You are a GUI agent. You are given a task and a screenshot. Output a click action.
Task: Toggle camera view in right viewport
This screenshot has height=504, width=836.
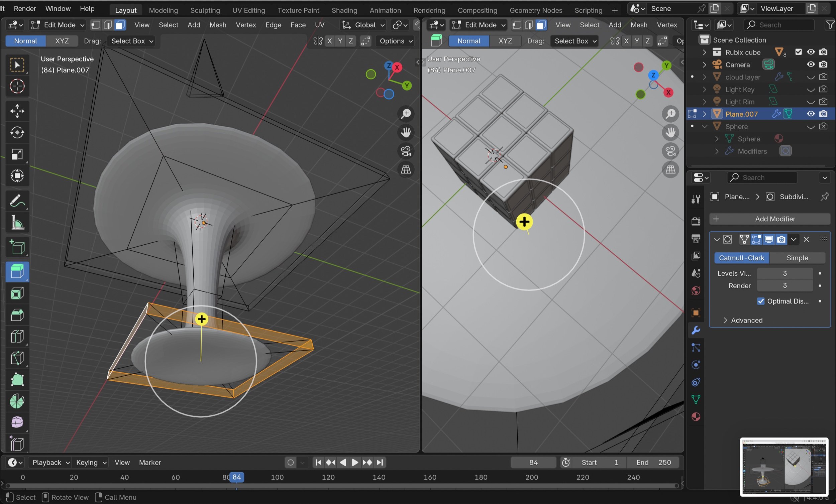tap(670, 151)
